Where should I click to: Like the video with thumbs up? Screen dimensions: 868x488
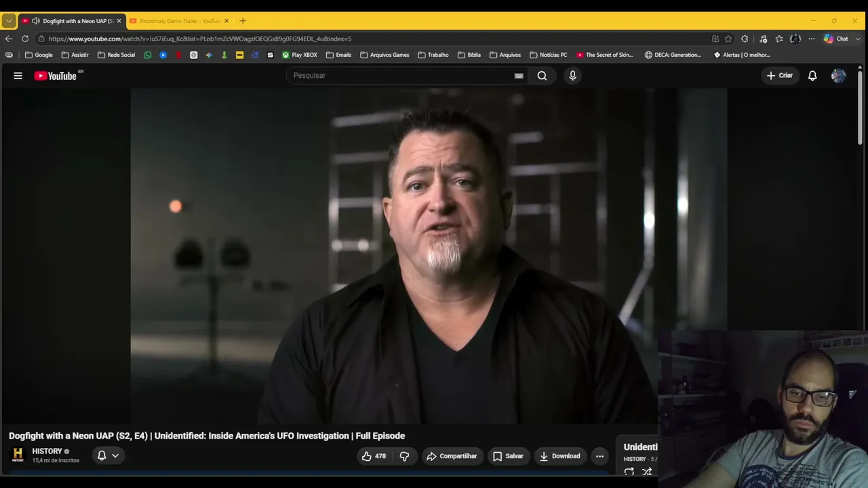pyautogui.click(x=374, y=456)
